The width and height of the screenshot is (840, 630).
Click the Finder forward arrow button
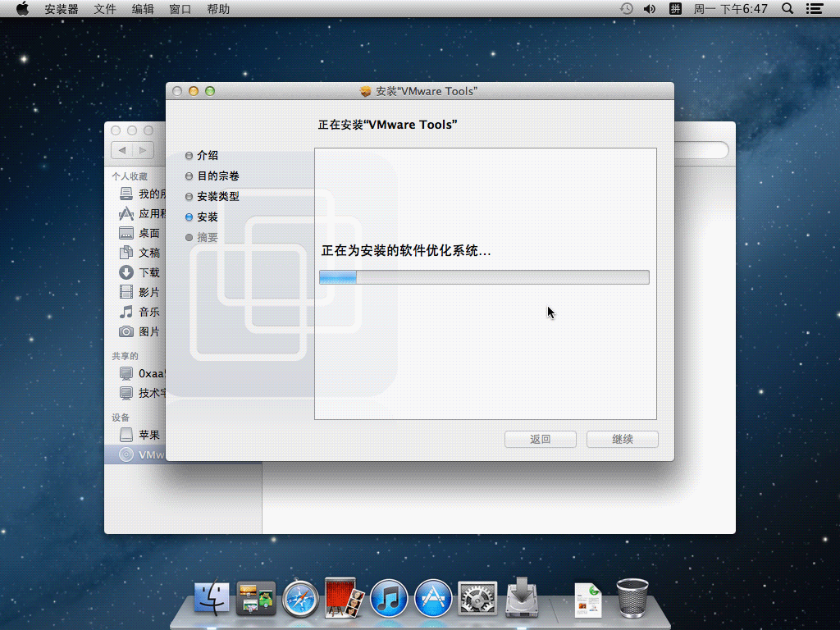143,150
